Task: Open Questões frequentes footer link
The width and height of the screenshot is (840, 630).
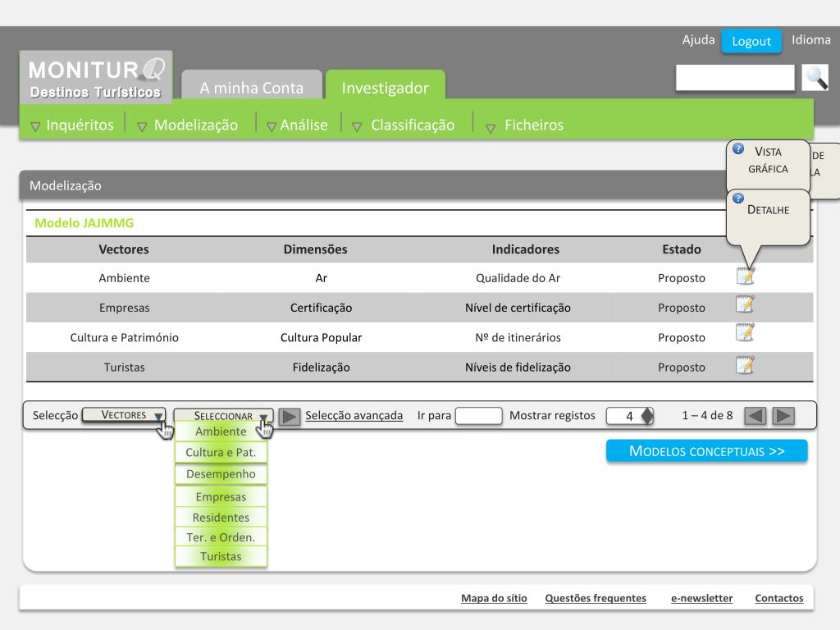Action: coord(596,598)
